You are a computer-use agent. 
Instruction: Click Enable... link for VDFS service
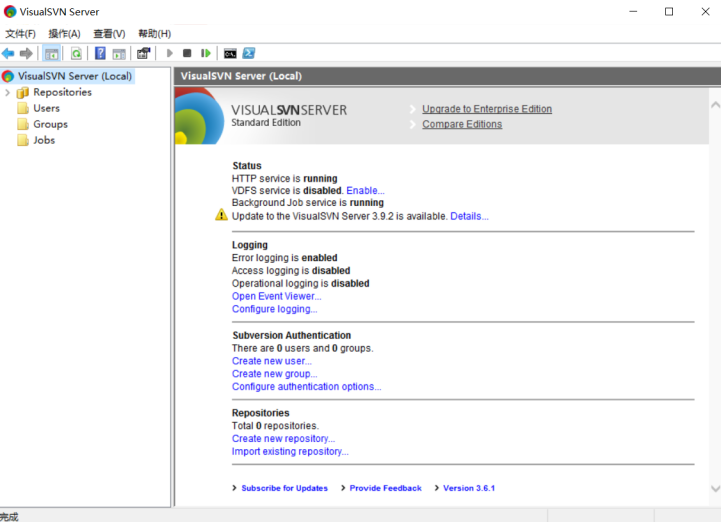tap(365, 190)
